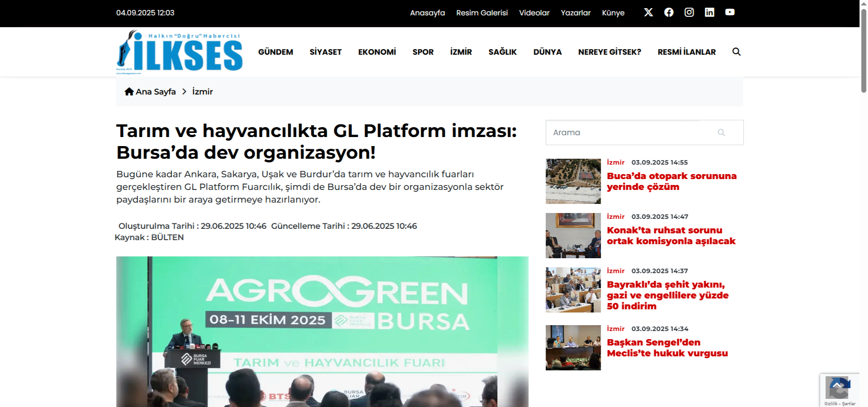Read 'Buca'da otopark sorununa yerinde çözüm' article
This screenshot has height=407, width=868.
pos(671,181)
